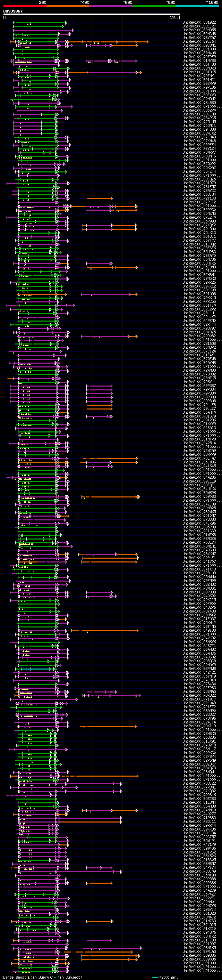Select the UniRef100_Q75LM5 label
This screenshot has height=980, width=222.
click(x=199, y=122)
